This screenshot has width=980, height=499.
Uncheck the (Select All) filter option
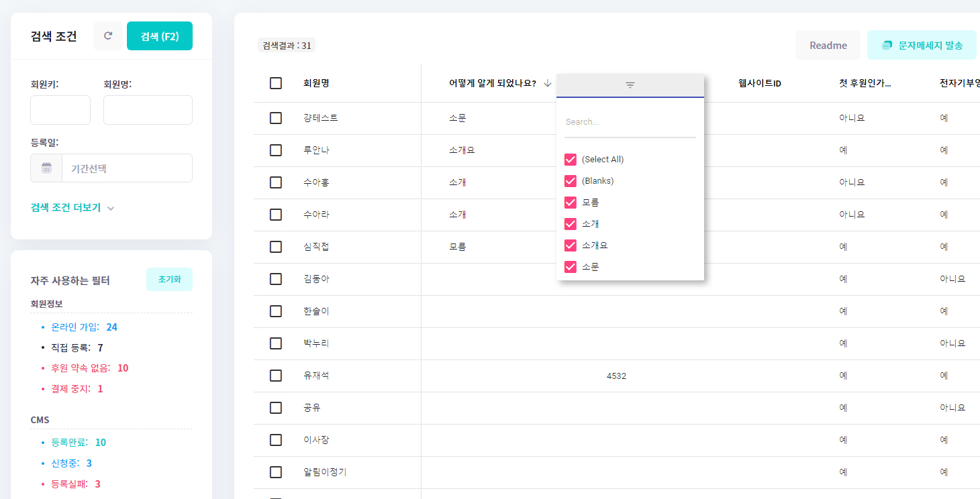coord(571,160)
